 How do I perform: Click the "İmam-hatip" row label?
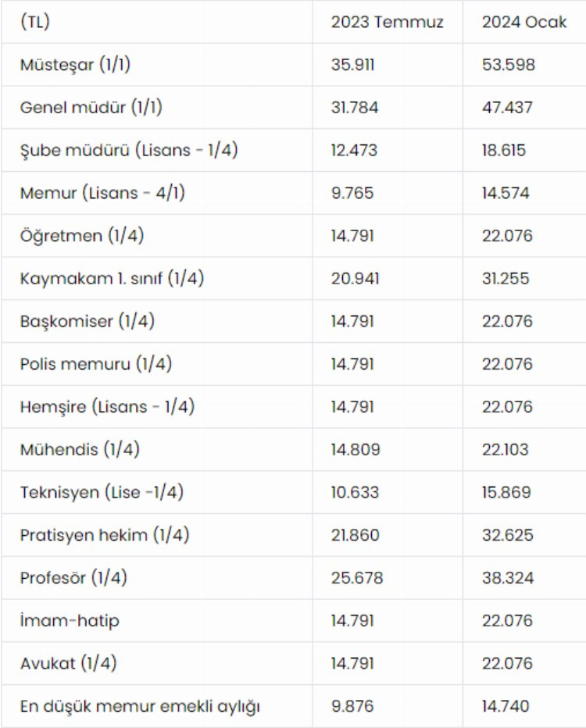point(70,621)
